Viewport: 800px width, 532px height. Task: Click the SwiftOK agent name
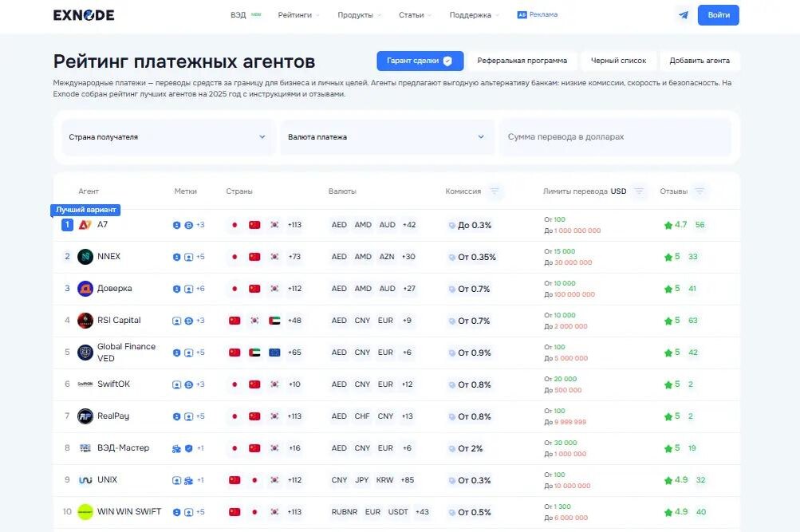tap(114, 384)
